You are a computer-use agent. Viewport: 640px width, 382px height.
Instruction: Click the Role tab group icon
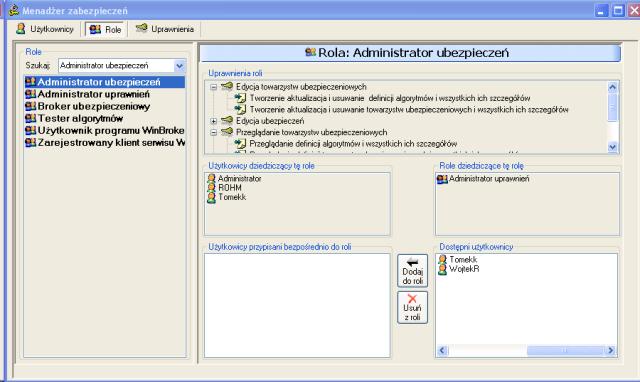95,29
